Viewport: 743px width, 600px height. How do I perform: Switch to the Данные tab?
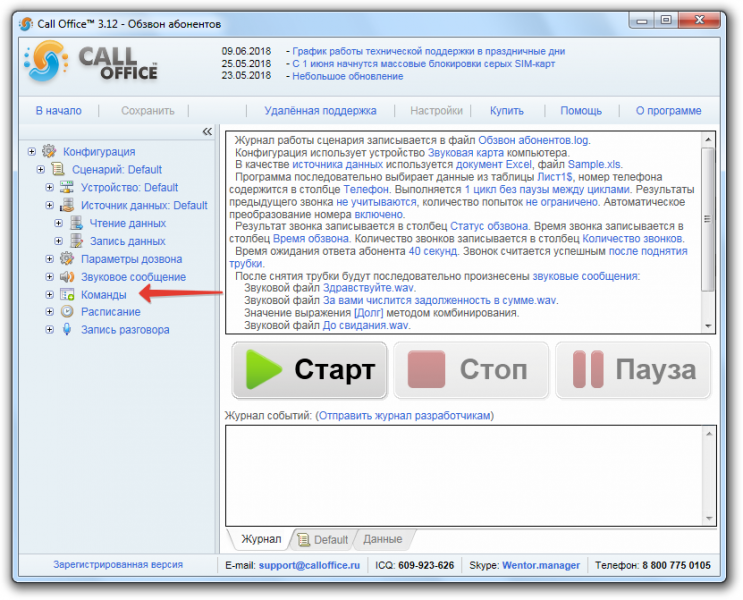[x=383, y=539]
